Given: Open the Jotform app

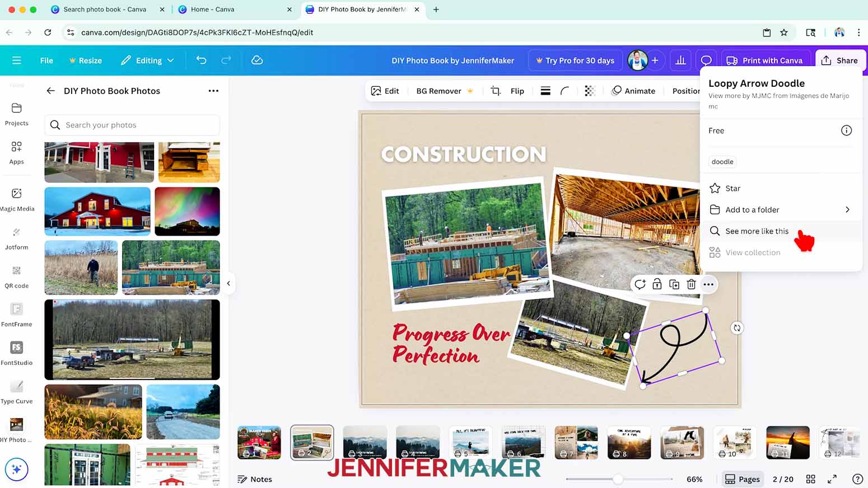Looking at the screenshot, I should coord(16,238).
